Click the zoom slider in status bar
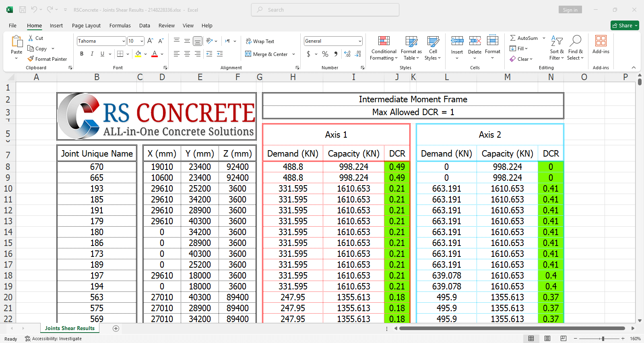 [603, 339]
